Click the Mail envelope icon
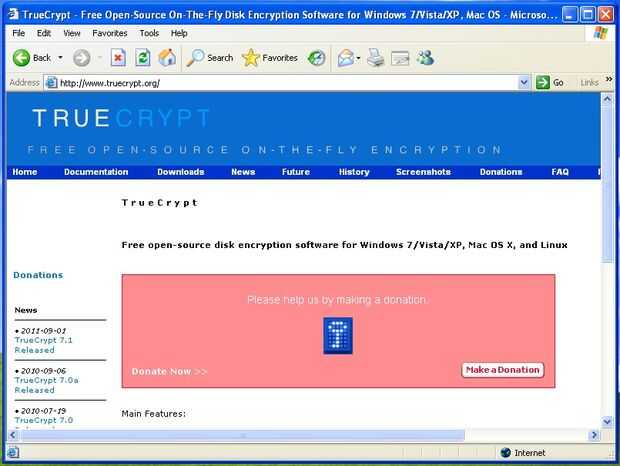The height and width of the screenshot is (466, 620). 346,58
